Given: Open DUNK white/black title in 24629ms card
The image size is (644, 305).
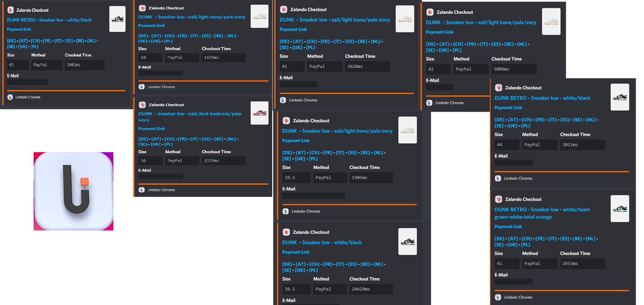Looking at the screenshot, I should [322, 242].
